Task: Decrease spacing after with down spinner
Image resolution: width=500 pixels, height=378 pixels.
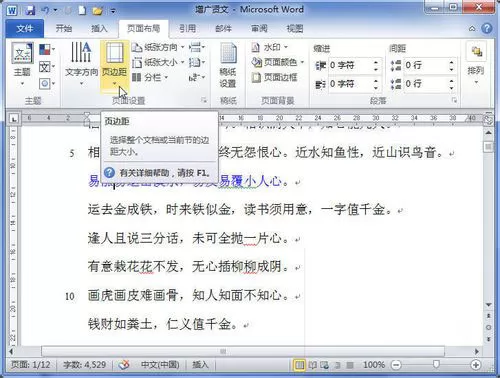Action: click(x=451, y=88)
